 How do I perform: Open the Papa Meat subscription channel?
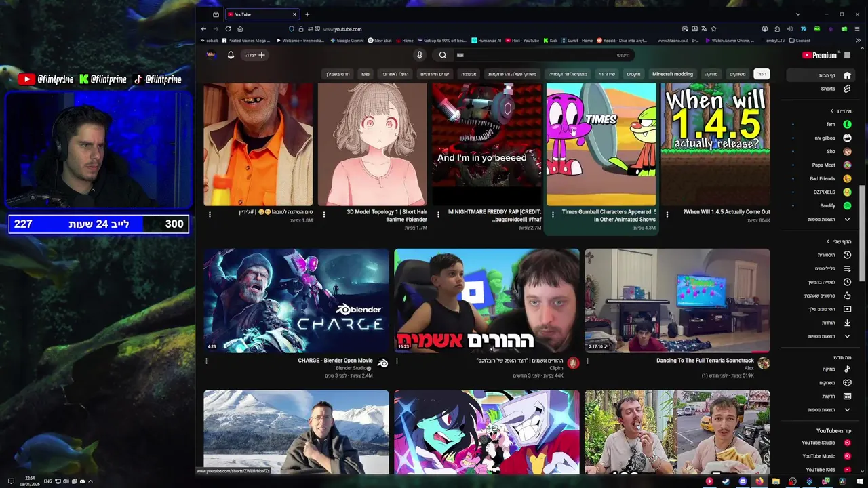(x=819, y=165)
